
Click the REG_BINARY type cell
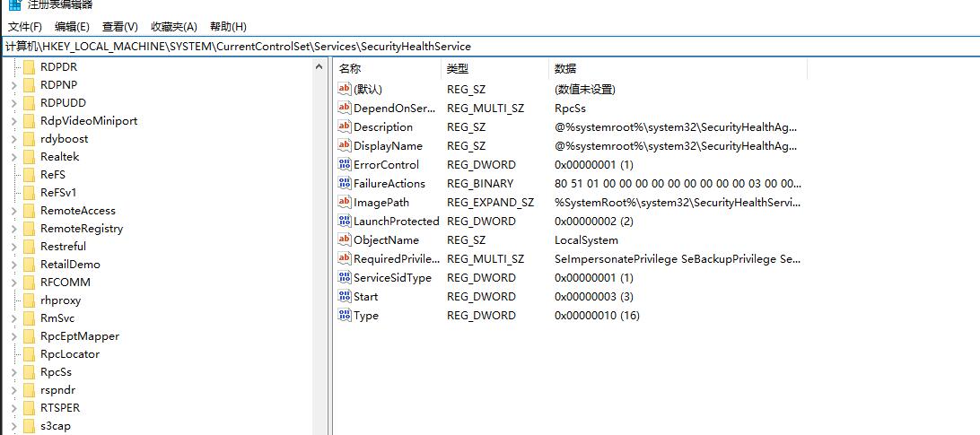click(x=480, y=183)
